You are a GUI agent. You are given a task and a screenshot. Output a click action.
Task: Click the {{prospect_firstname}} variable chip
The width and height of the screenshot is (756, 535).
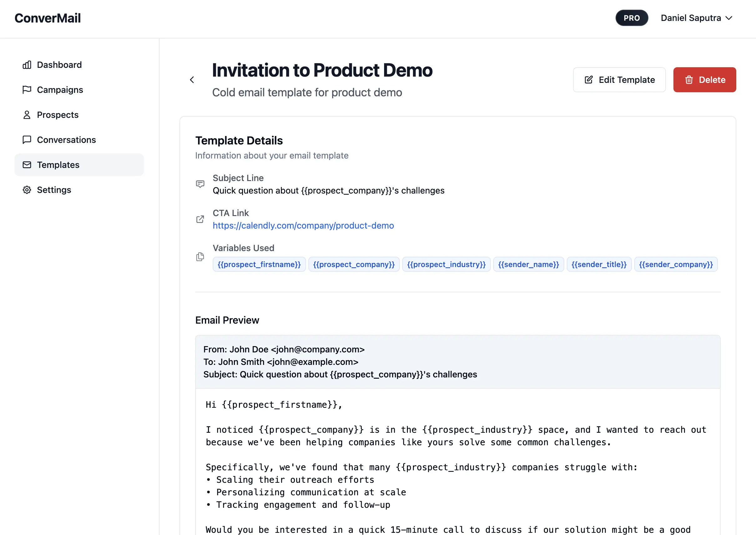[x=259, y=265]
